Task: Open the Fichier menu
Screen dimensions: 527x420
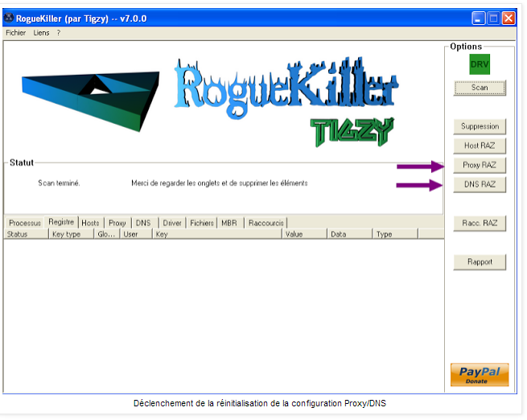Action: click(x=16, y=33)
